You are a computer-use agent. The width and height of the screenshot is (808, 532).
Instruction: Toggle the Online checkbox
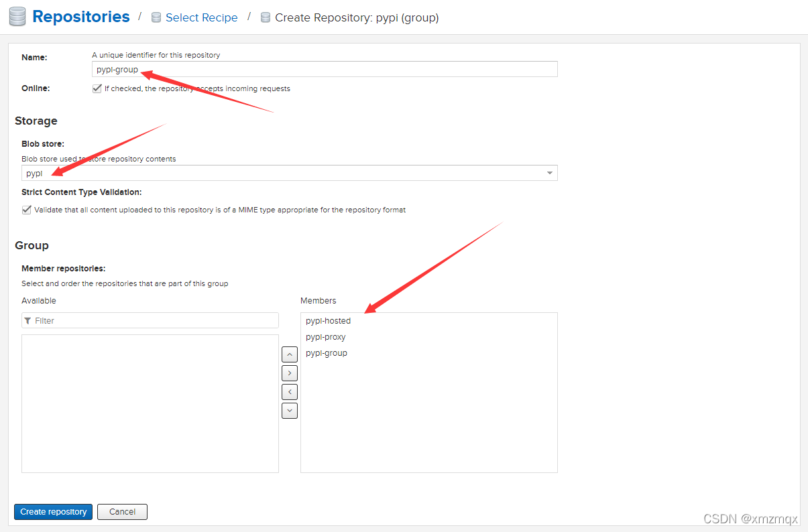coord(97,88)
